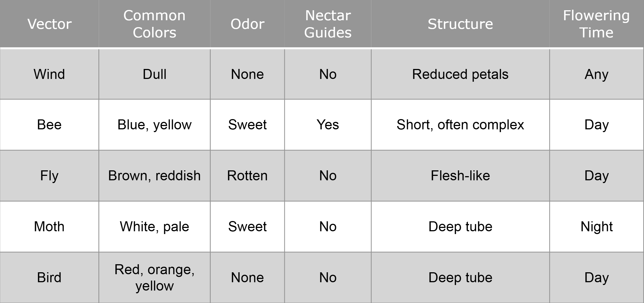Select the Blue, yellow colors cell
Screen dimensions: 644x303
pos(154,125)
